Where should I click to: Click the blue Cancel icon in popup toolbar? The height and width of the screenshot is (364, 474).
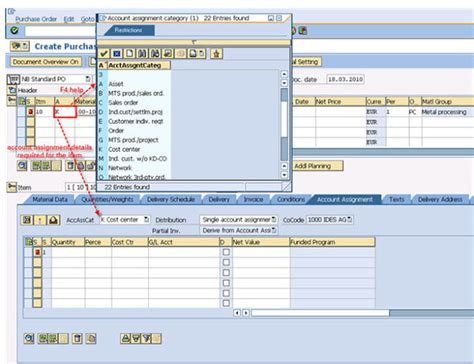117,53
